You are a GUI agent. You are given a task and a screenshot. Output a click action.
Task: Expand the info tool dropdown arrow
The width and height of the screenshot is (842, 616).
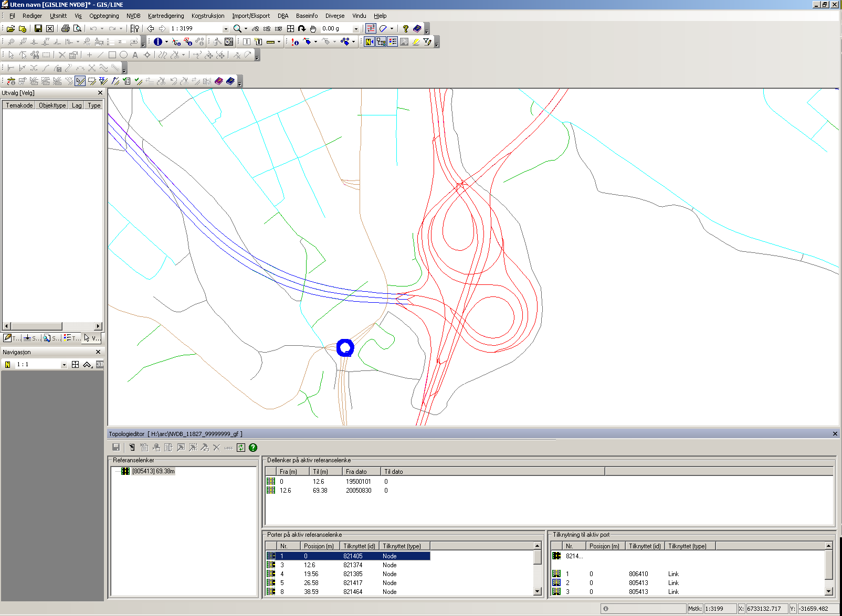point(166,41)
